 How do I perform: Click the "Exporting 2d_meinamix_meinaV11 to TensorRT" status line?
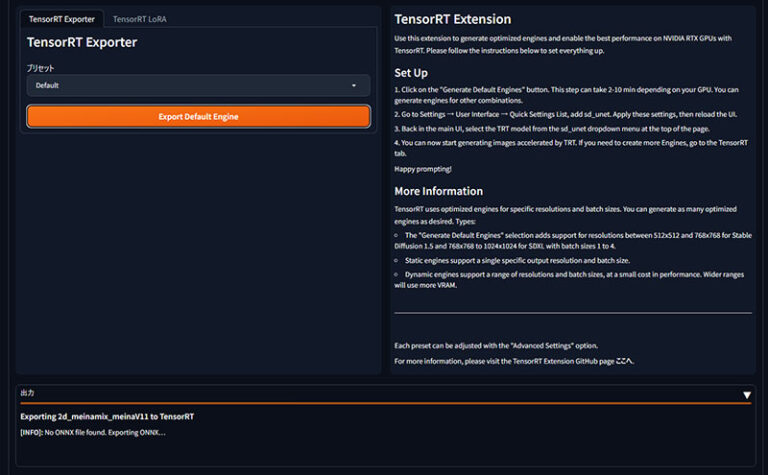coord(107,416)
